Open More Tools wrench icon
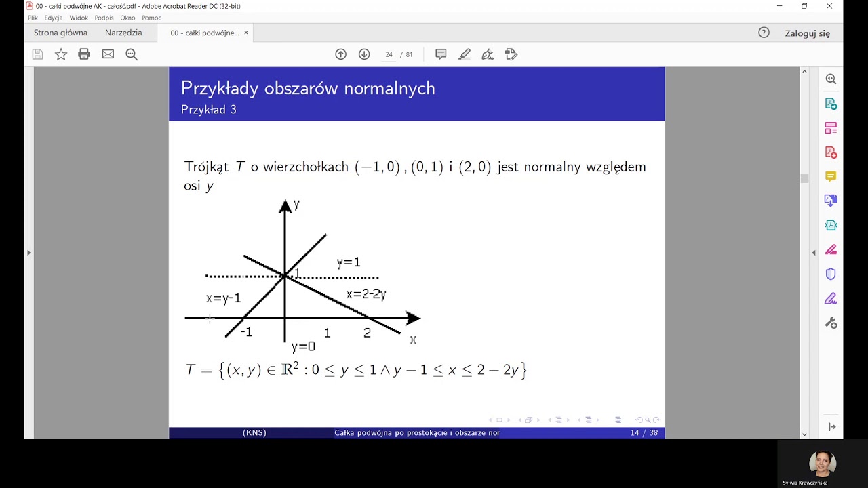 click(831, 323)
